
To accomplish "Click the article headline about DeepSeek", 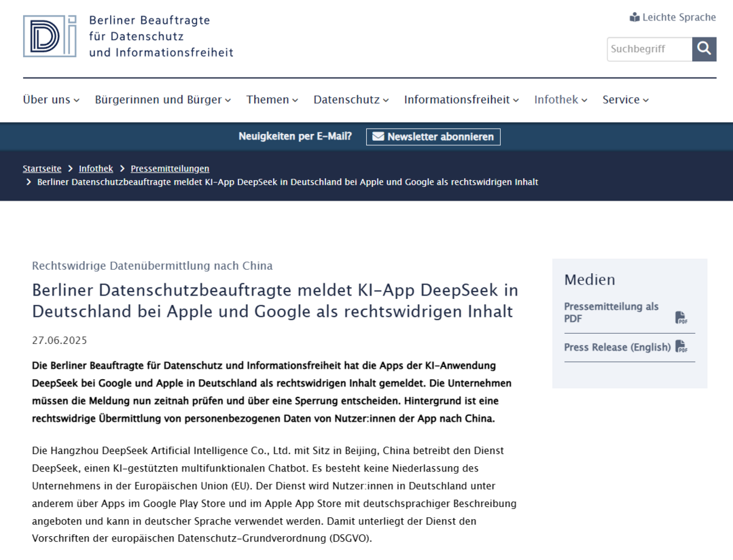I will click(275, 301).
